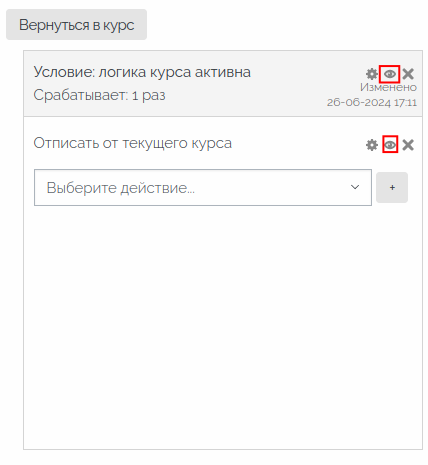Add action with the plus button
This screenshot has width=428, height=465.
tap(392, 187)
